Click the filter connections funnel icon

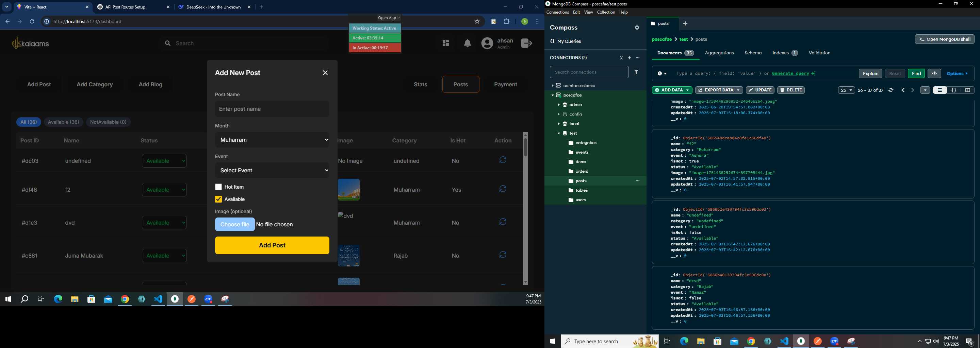coord(636,72)
